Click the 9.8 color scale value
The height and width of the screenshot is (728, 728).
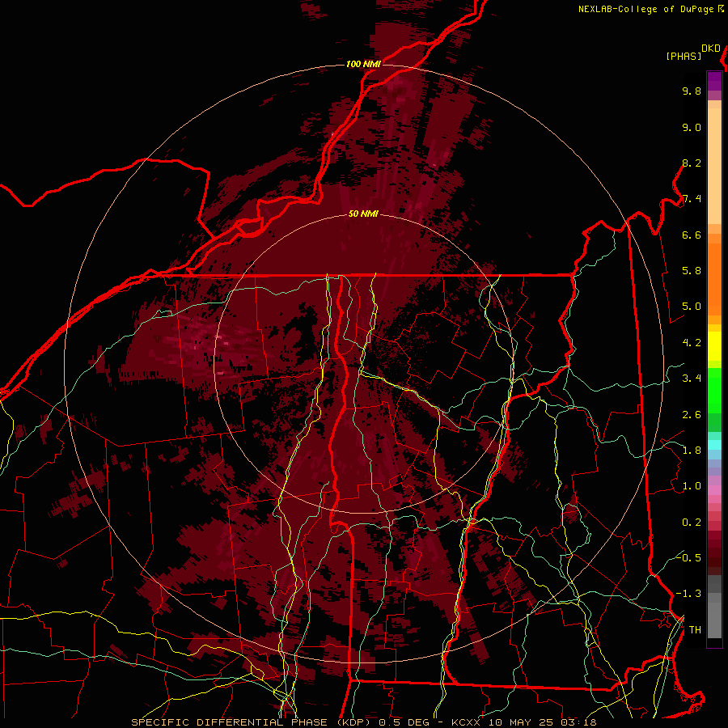[692, 91]
